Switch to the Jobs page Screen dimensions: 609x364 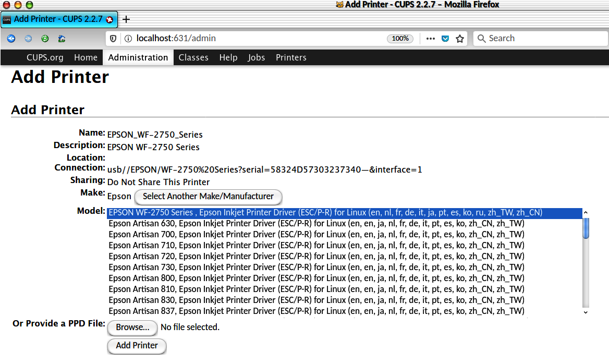[x=256, y=57]
